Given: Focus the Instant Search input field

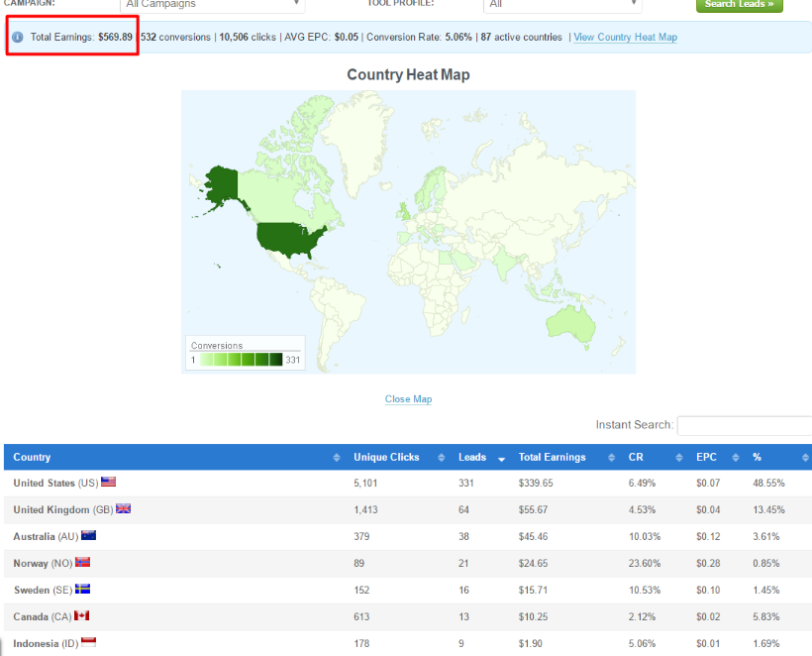Looking at the screenshot, I should [x=744, y=425].
